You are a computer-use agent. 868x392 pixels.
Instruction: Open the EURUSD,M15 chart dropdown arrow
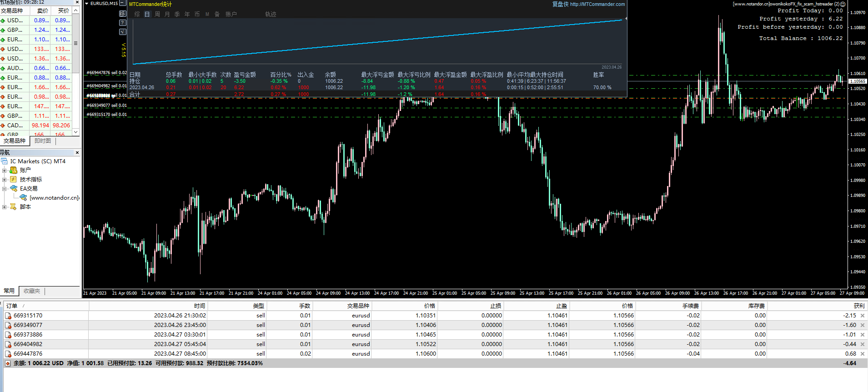click(86, 3)
